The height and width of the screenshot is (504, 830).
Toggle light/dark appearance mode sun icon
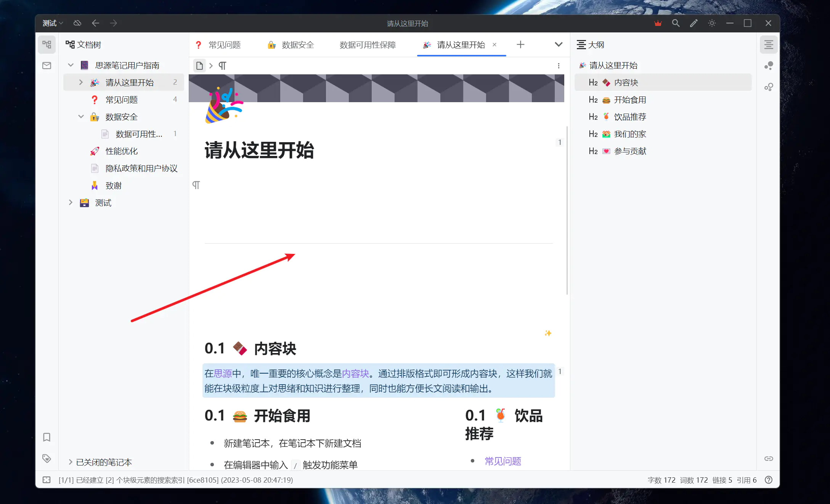(x=712, y=23)
